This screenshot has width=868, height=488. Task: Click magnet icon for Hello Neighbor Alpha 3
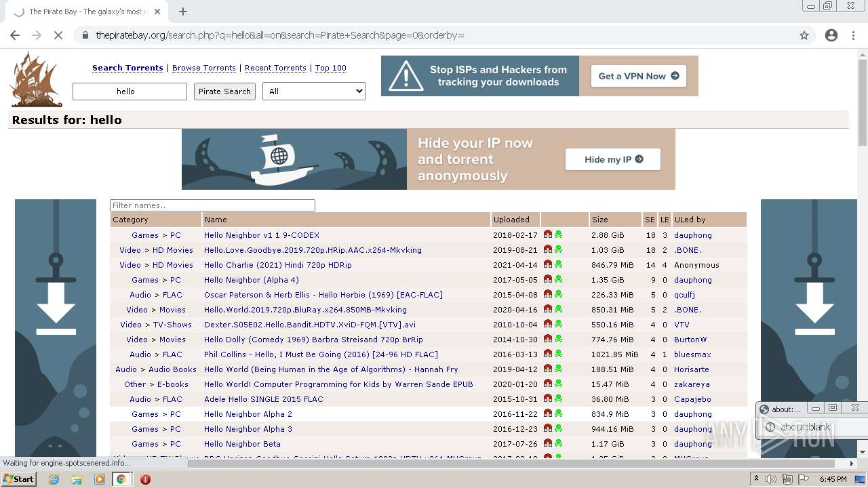[x=548, y=428]
